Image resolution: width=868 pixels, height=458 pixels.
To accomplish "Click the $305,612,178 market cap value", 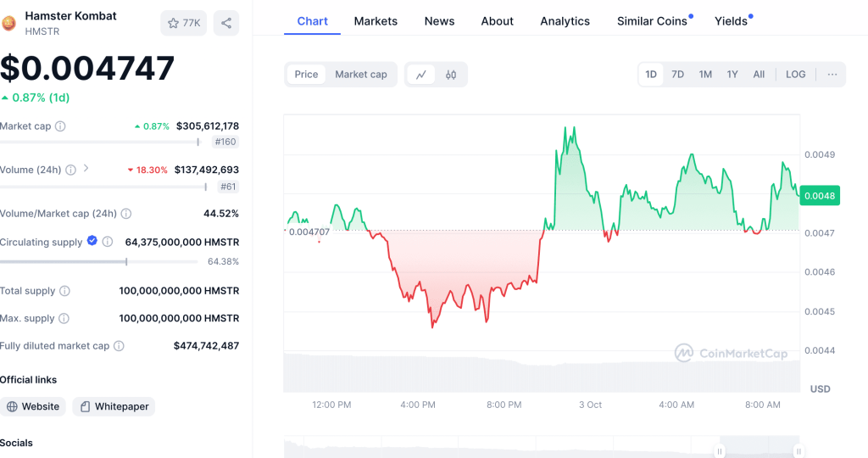I will coord(208,126).
